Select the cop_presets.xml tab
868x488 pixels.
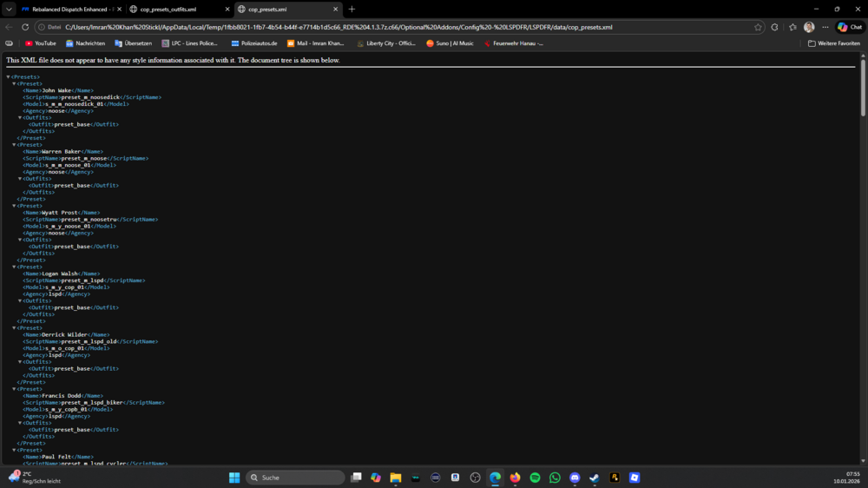point(282,10)
